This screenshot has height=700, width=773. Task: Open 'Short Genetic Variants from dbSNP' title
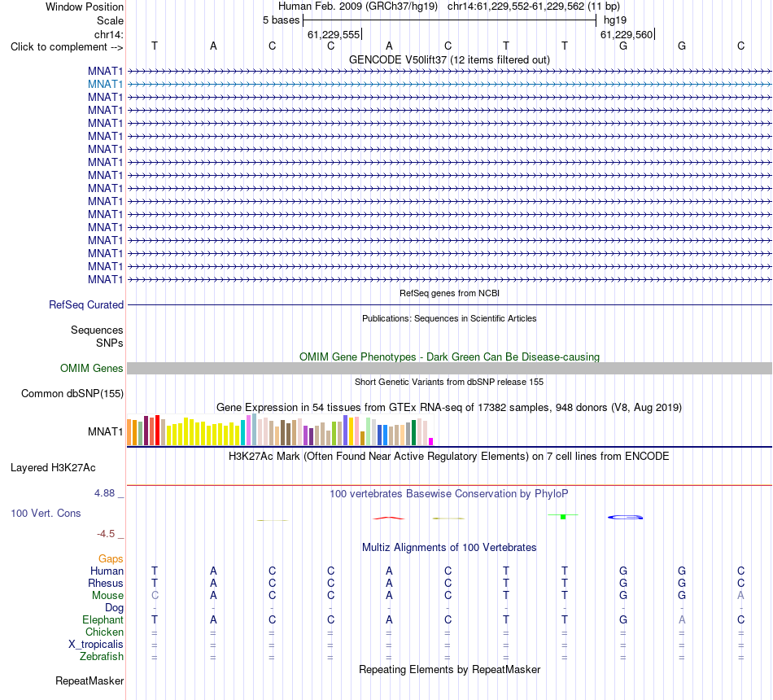(449, 382)
